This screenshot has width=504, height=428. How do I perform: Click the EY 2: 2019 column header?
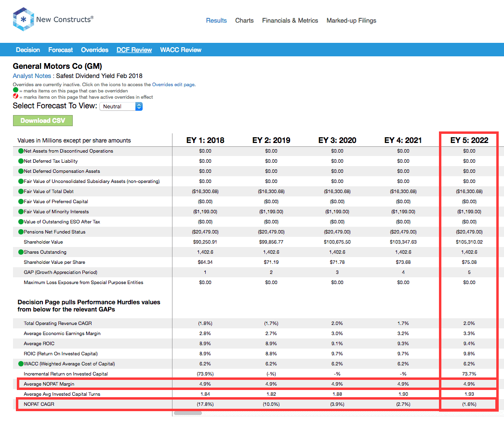tap(271, 140)
